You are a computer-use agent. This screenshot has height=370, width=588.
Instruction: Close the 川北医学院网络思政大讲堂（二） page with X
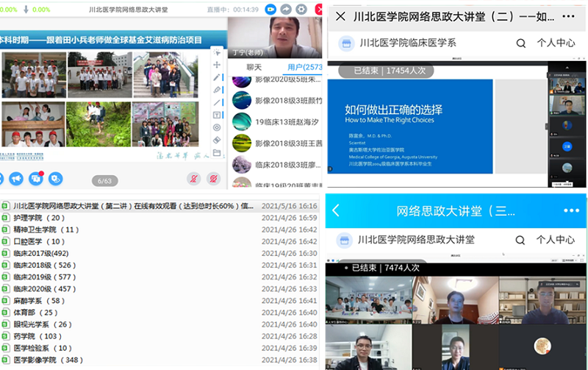(340, 16)
